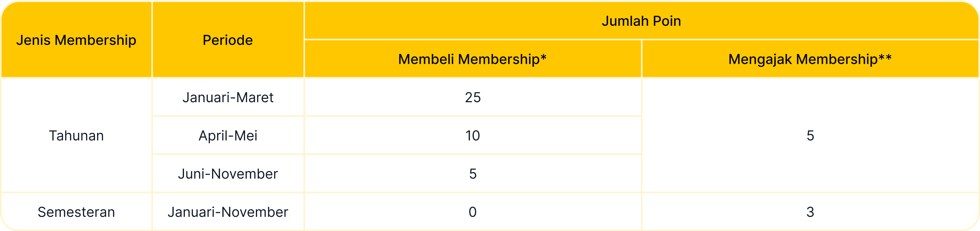Select the Tahunan membership cell

pyautogui.click(x=76, y=135)
